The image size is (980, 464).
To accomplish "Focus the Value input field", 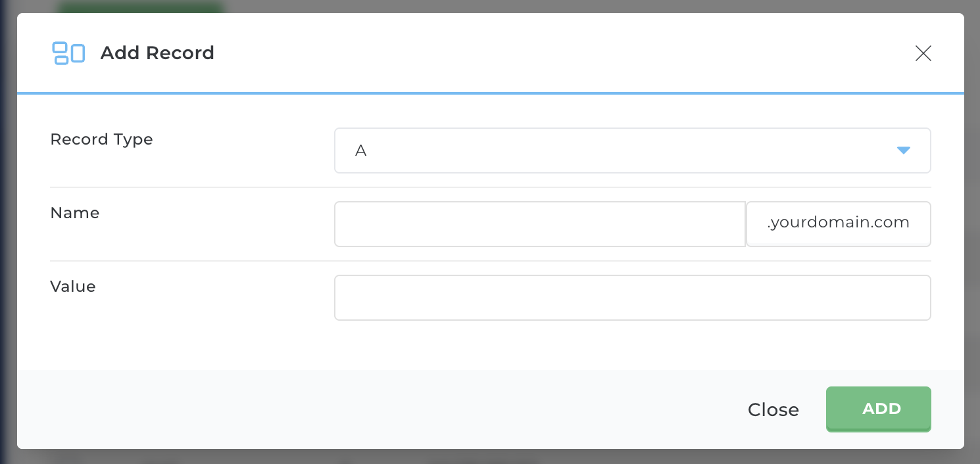I will (632, 298).
